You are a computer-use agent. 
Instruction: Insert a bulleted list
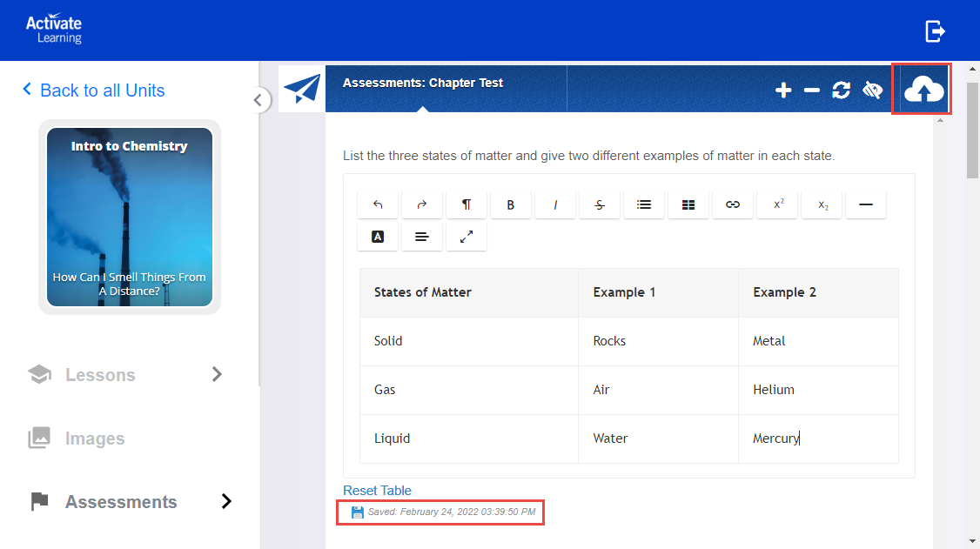click(x=644, y=204)
